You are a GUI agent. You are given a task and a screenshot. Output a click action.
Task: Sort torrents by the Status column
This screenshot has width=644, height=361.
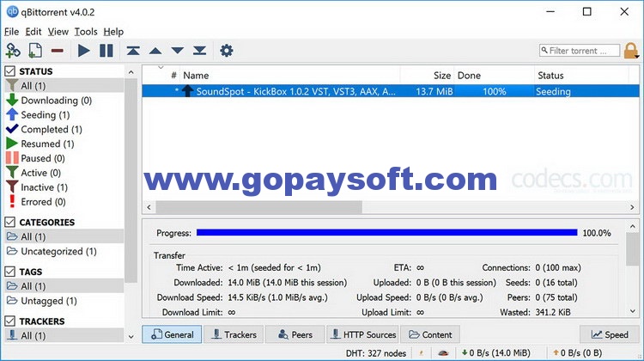581,76
